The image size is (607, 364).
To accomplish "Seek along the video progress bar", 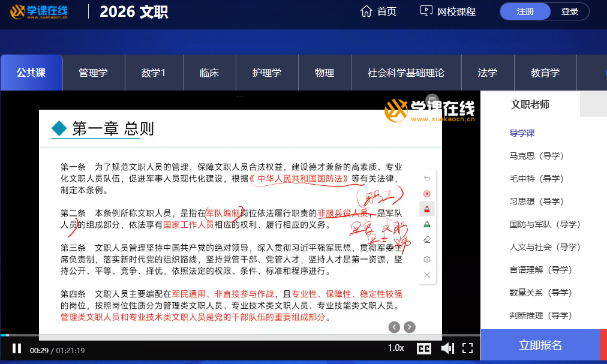I will coord(240,335).
